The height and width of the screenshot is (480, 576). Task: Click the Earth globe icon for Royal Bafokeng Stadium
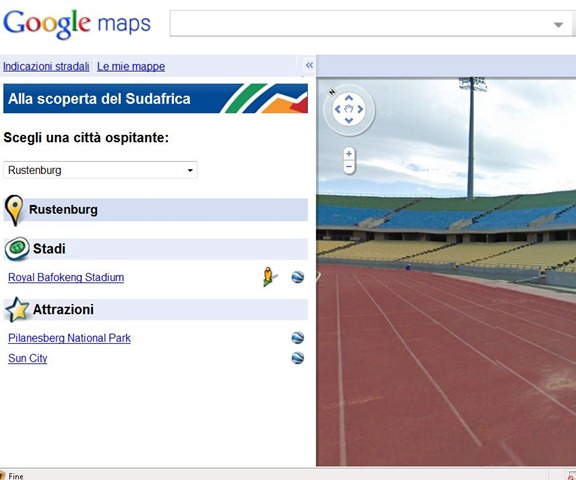point(298,277)
